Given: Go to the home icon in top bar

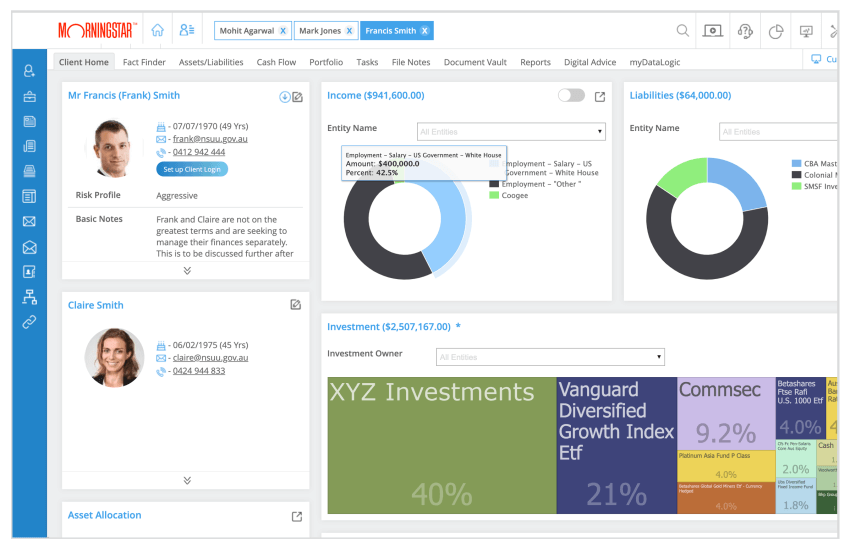Looking at the screenshot, I should pos(157,30).
